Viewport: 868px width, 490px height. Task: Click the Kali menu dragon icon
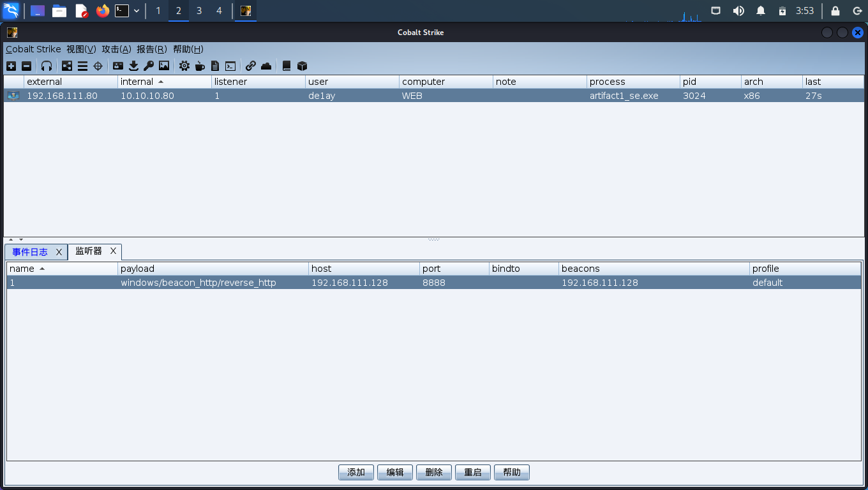(11, 11)
